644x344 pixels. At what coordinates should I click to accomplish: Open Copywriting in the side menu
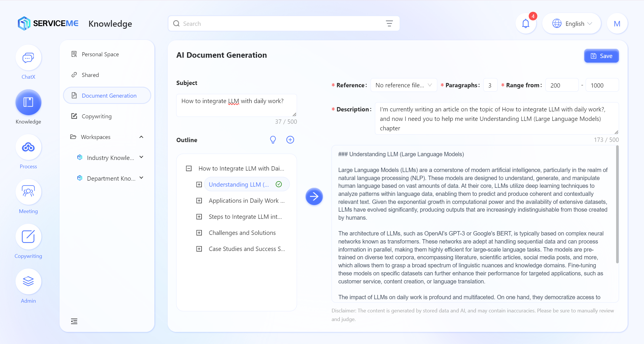pos(107,116)
